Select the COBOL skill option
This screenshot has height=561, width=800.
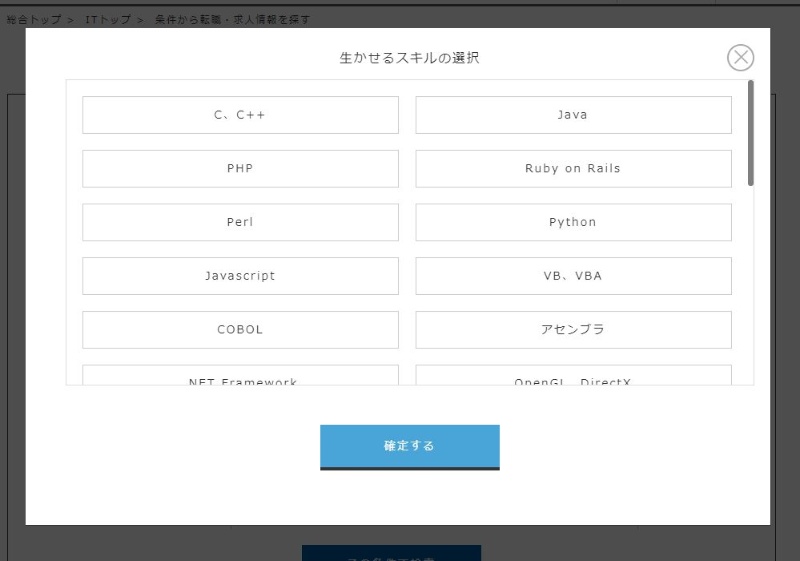click(x=240, y=330)
